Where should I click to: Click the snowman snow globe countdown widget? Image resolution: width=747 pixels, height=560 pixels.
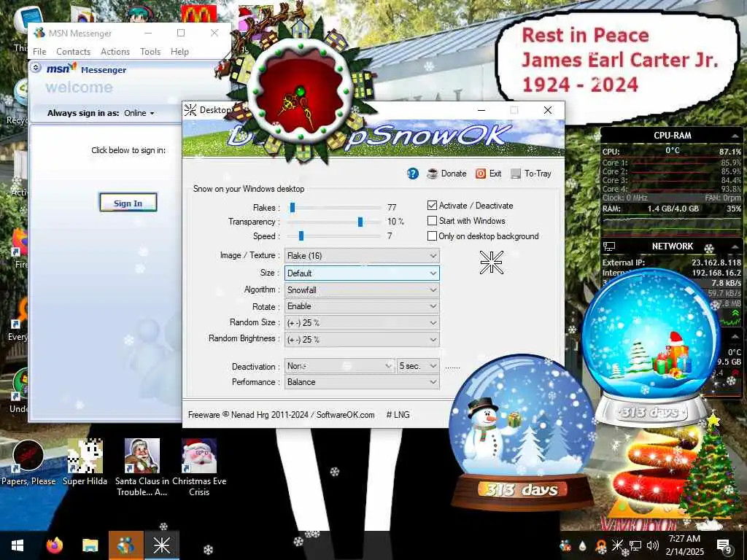click(x=521, y=432)
